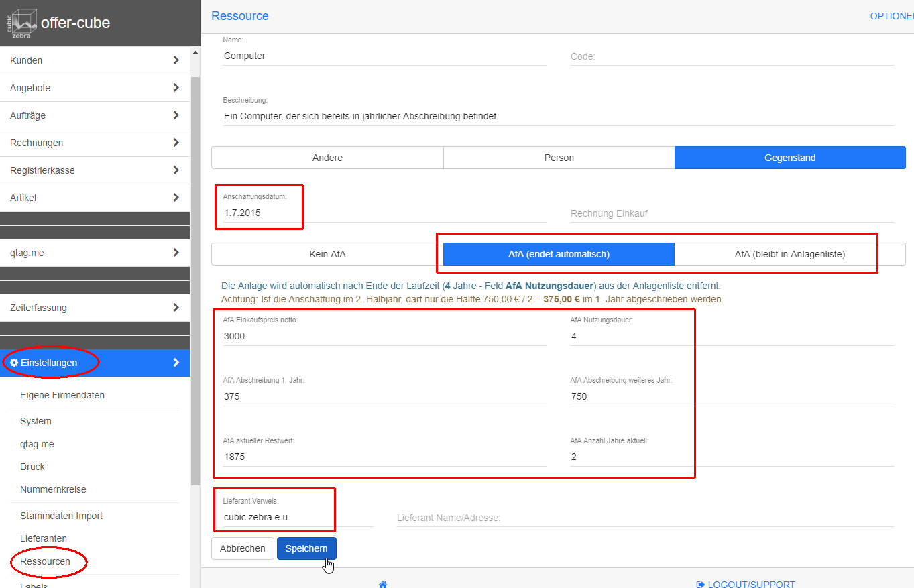Open the OPTIONEN menu at top right
The image size is (914, 588).
891,16
